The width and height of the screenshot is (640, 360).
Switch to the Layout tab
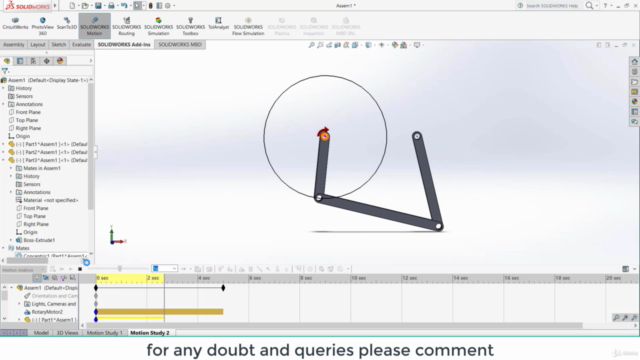pyautogui.click(x=38, y=44)
